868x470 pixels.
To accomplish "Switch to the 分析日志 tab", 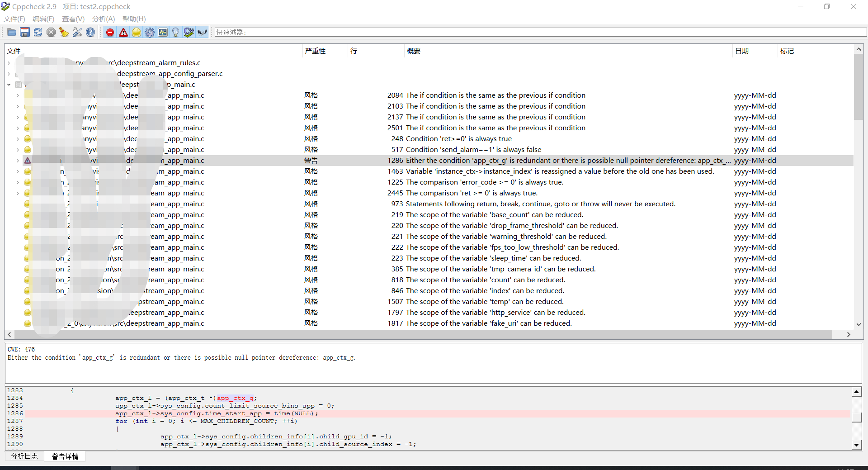I will pos(24,456).
